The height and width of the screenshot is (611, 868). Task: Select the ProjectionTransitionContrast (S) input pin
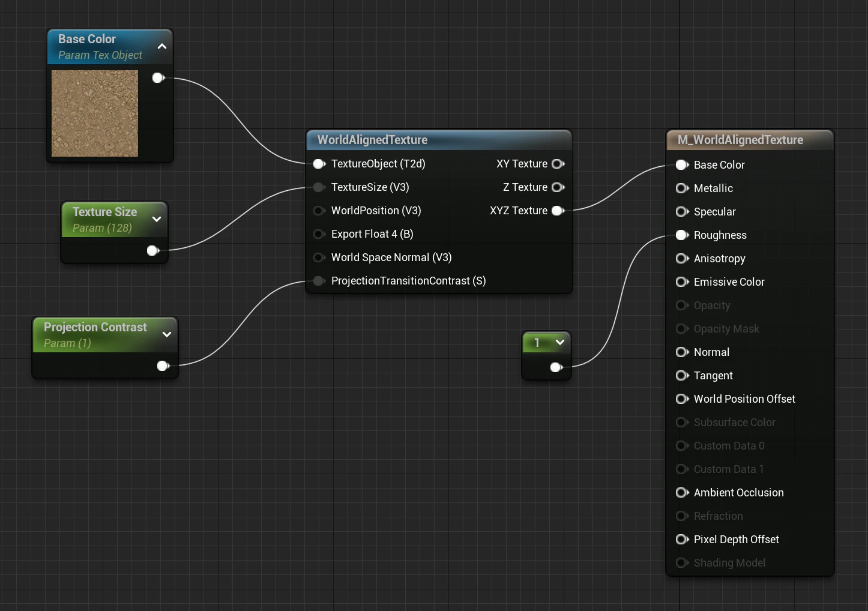[319, 281]
